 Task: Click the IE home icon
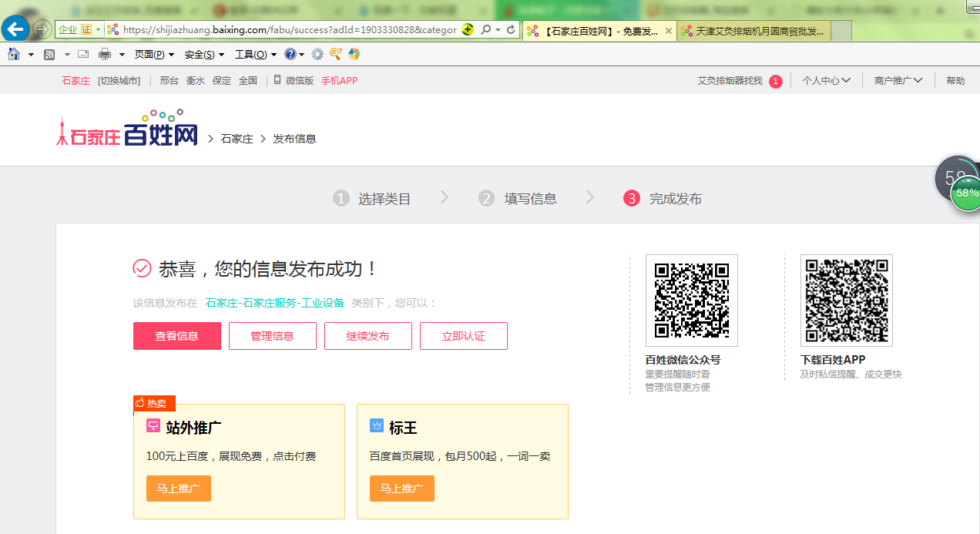[13, 54]
